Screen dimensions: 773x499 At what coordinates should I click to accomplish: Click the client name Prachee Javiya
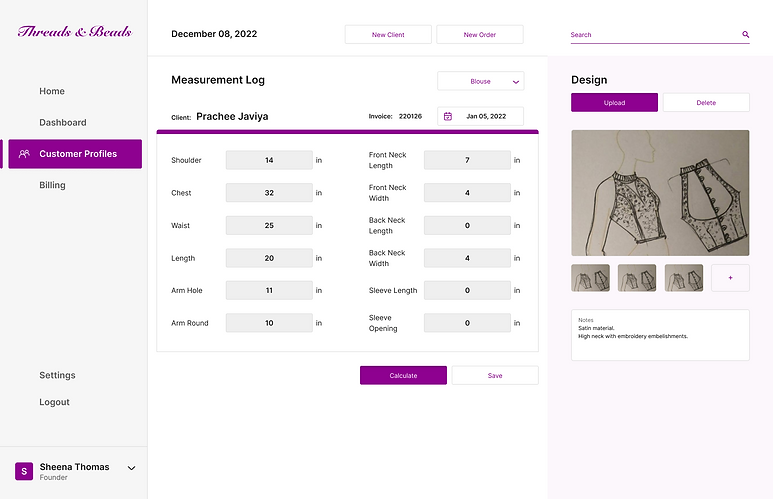pos(232,116)
